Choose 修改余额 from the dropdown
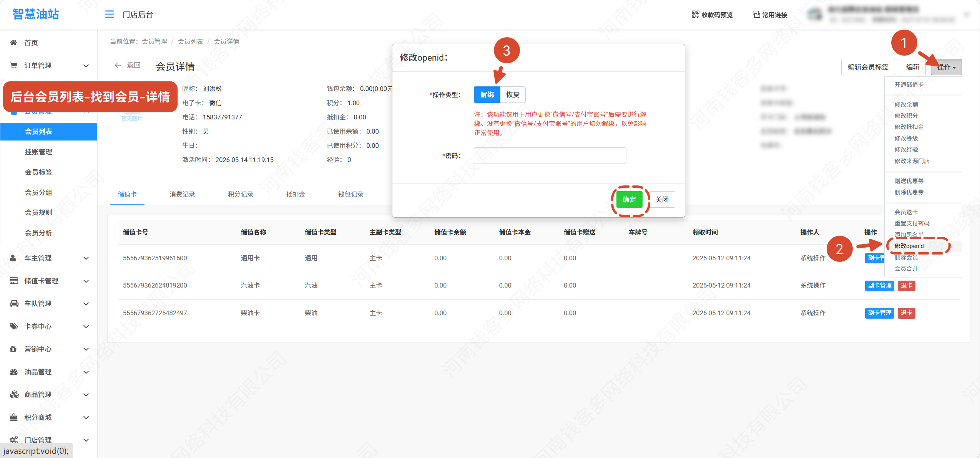980x458 pixels. (x=906, y=104)
